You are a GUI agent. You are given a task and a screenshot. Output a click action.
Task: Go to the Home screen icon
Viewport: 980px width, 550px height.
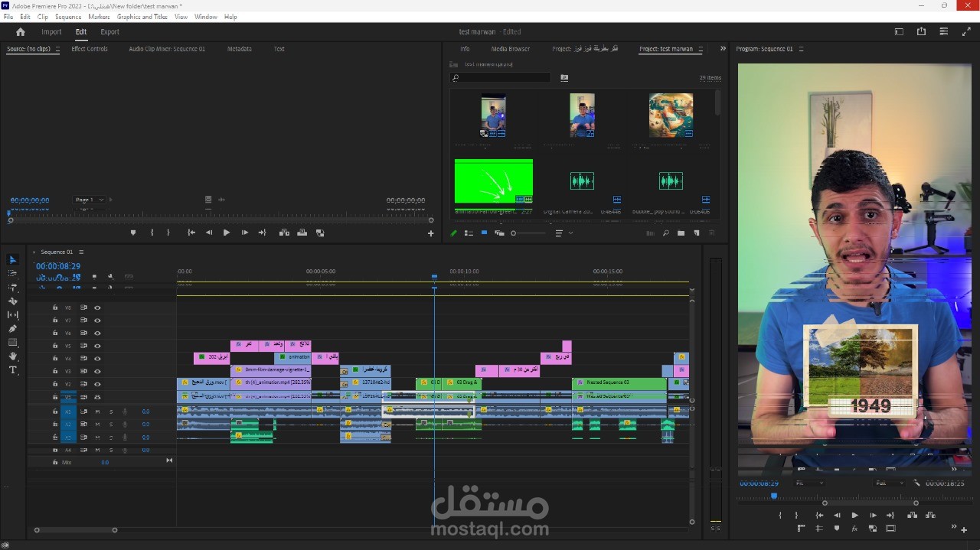point(21,32)
